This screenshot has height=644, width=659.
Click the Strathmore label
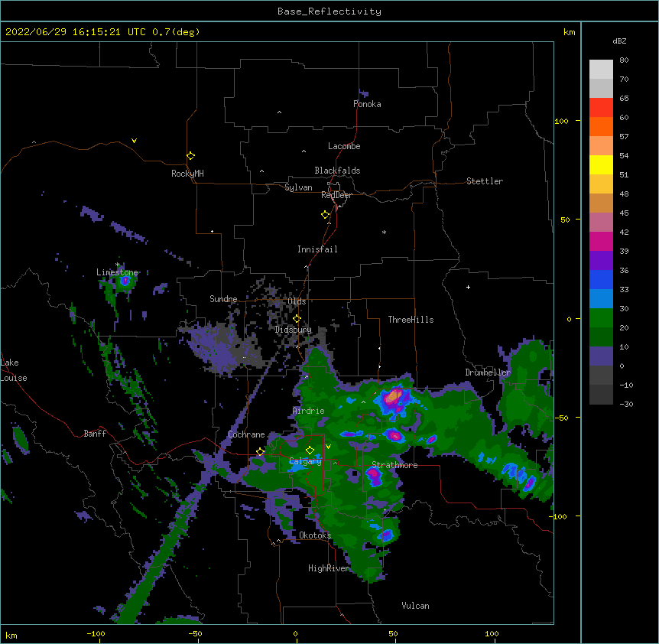(x=394, y=465)
